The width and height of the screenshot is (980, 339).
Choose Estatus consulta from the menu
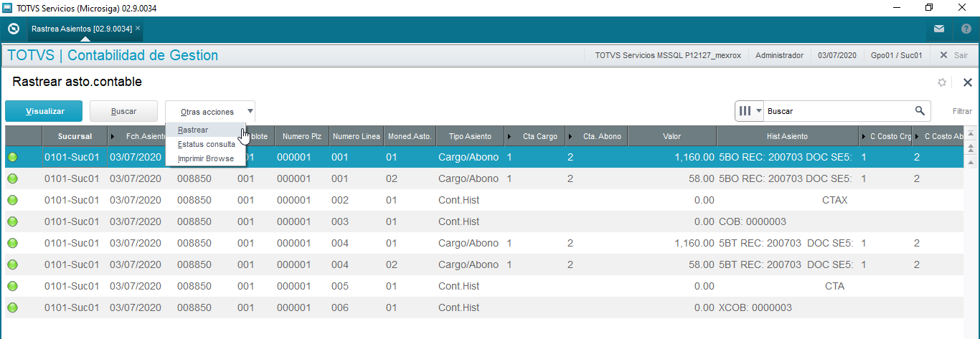(x=206, y=144)
